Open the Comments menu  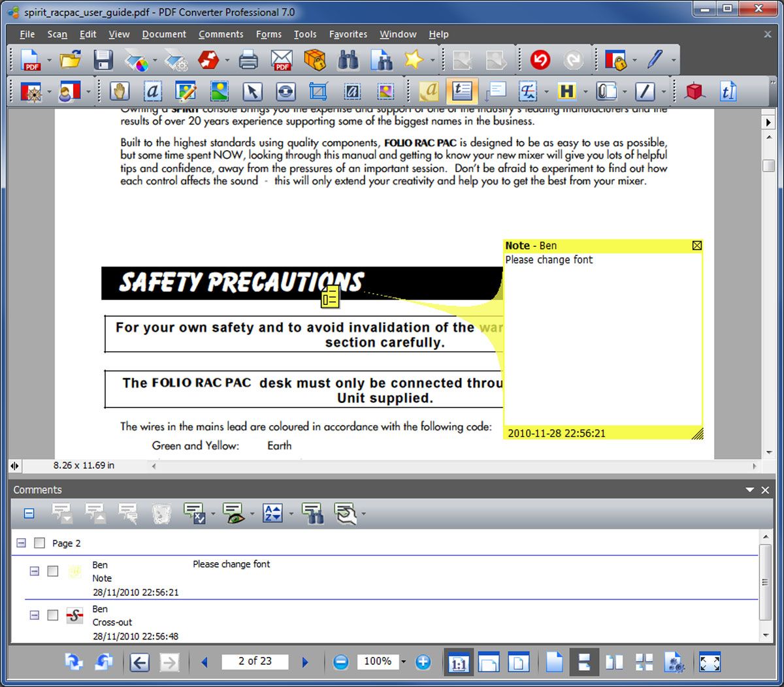click(221, 35)
